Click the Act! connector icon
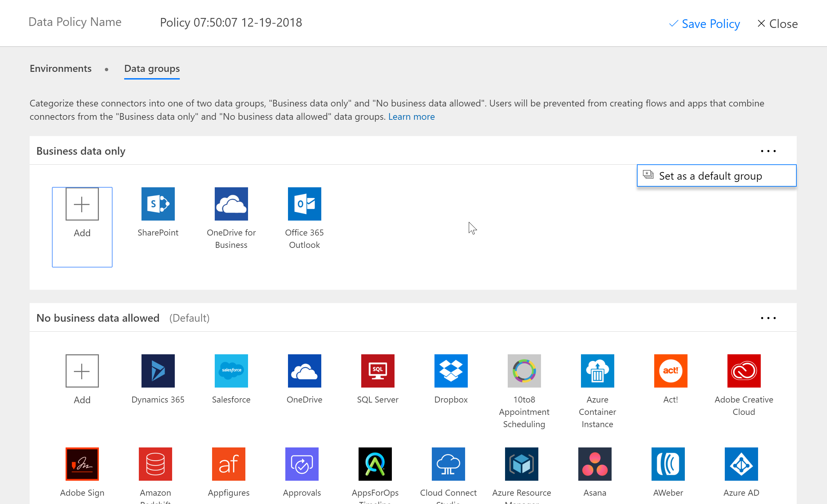The height and width of the screenshot is (504, 827). pyautogui.click(x=670, y=371)
